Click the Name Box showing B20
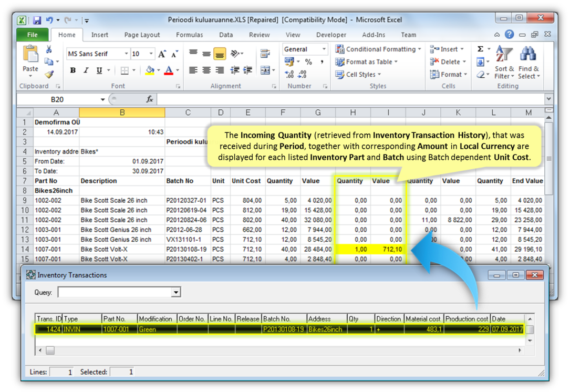This screenshot has width=570, height=392. [x=58, y=99]
